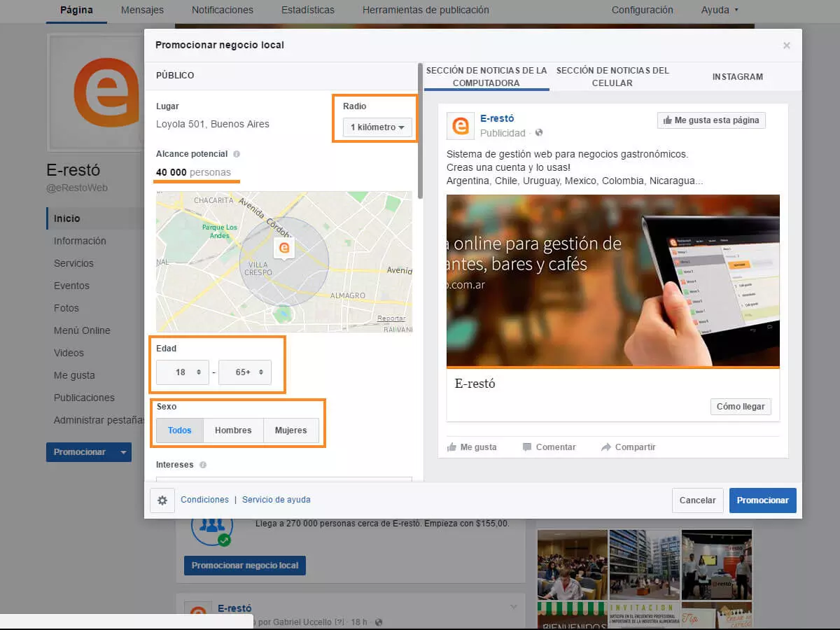The image size is (840, 630).
Task: Click Me gusta under the ad preview
Action: (472, 447)
